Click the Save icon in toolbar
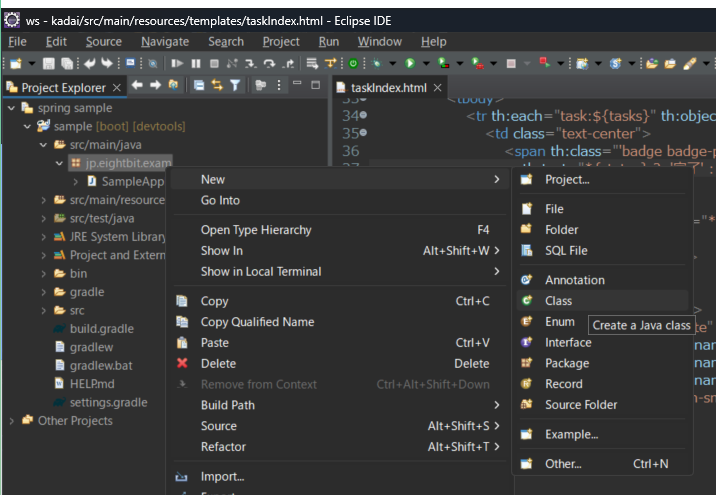 click(48, 63)
